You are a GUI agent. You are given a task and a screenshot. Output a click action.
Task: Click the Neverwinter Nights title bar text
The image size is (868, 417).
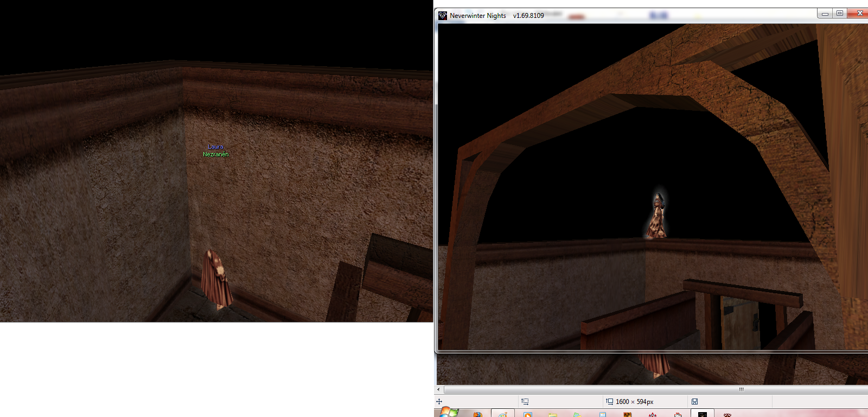pos(477,16)
